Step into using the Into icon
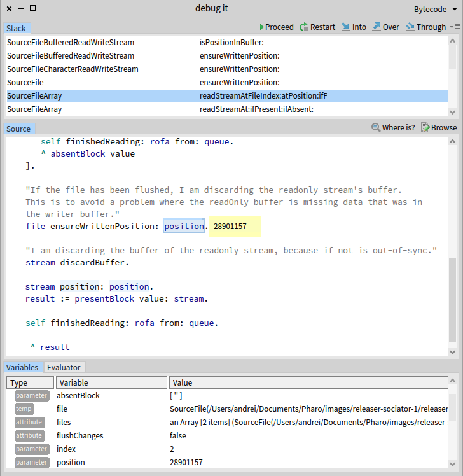This screenshot has width=463, height=476. pos(346,27)
